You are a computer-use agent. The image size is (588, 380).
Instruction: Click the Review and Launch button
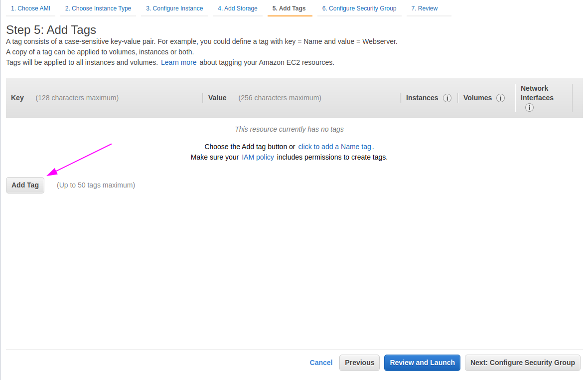pos(422,363)
